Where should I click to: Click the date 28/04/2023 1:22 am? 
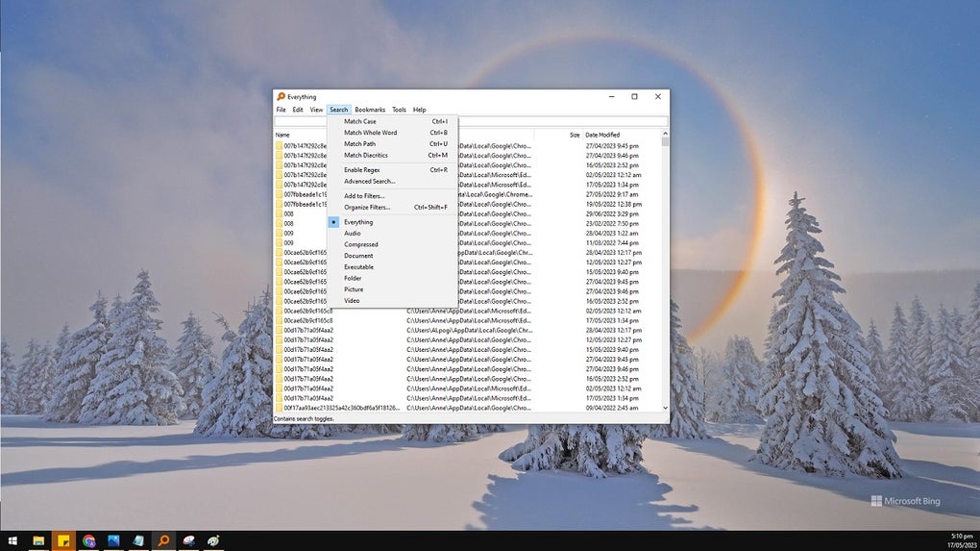[612, 234]
